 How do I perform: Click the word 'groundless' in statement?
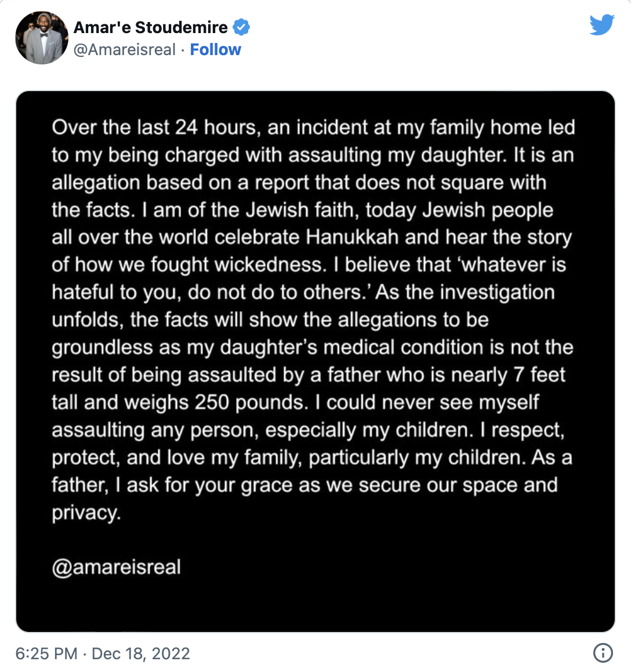point(103,348)
